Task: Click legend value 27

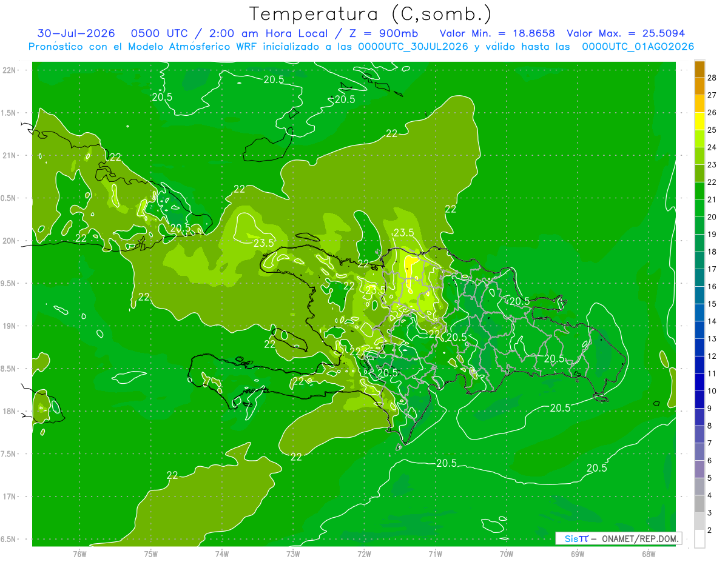Action: pos(712,95)
